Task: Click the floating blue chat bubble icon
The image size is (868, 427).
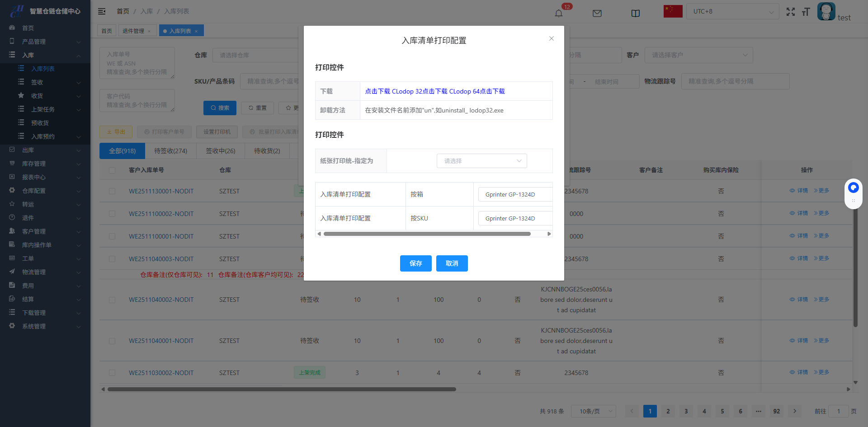Action: (853, 188)
